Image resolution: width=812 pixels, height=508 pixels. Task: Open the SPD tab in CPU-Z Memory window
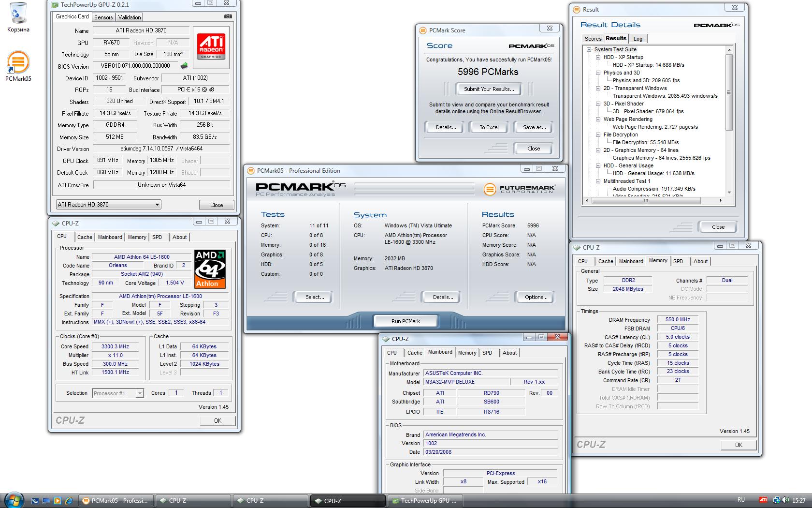678,261
